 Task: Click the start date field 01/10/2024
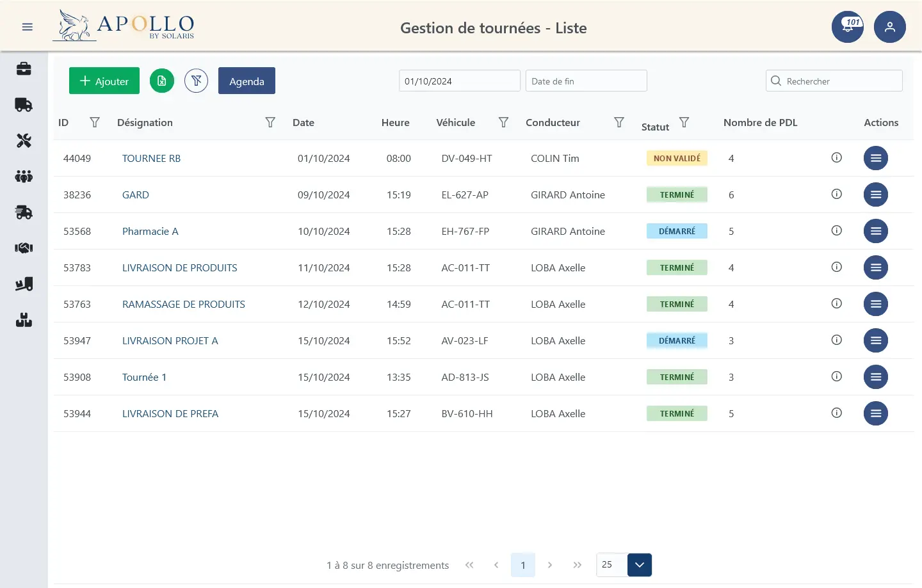[460, 81]
